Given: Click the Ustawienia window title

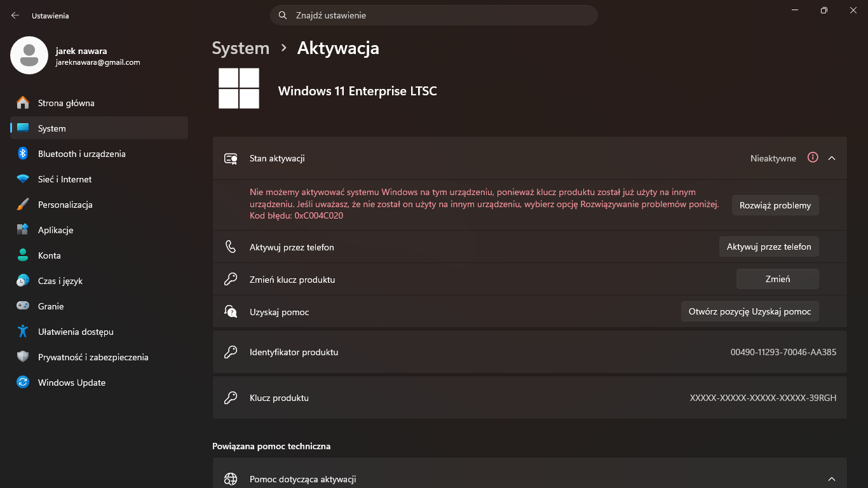Looking at the screenshot, I should click(x=50, y=15).
